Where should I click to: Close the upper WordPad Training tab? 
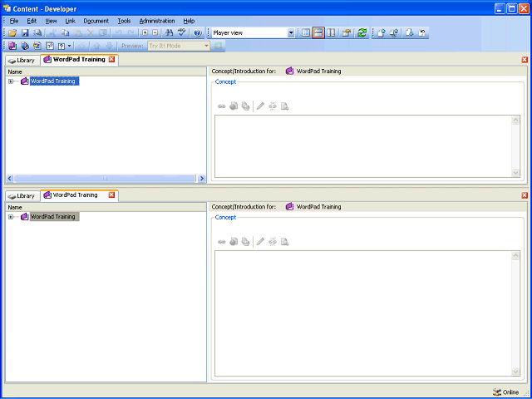point(111,59)
